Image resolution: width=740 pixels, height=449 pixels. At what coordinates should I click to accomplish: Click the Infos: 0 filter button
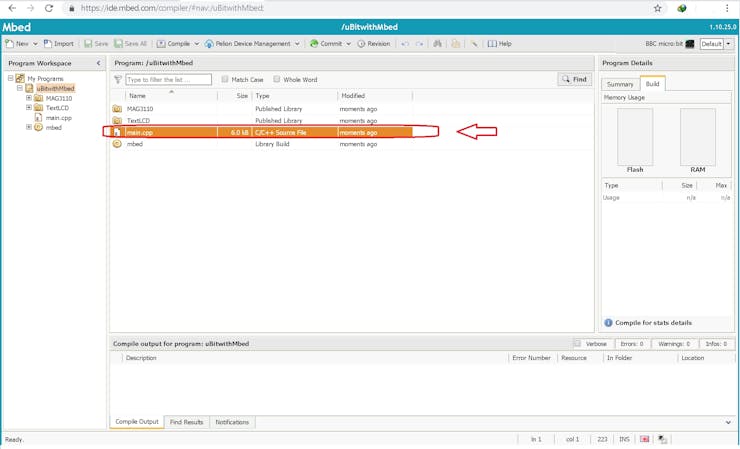[x=716, y=344]
